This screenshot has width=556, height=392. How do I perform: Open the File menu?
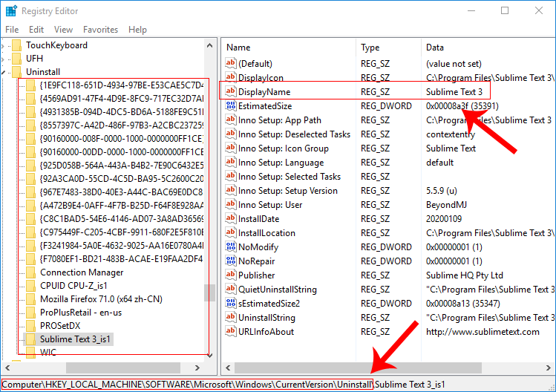tap(12, 30)
